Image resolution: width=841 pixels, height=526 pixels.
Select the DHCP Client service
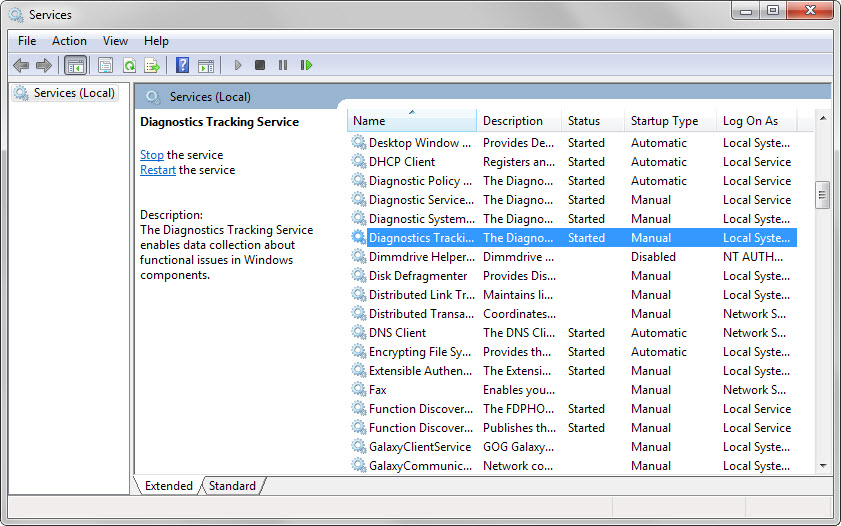tap(573, 161)
